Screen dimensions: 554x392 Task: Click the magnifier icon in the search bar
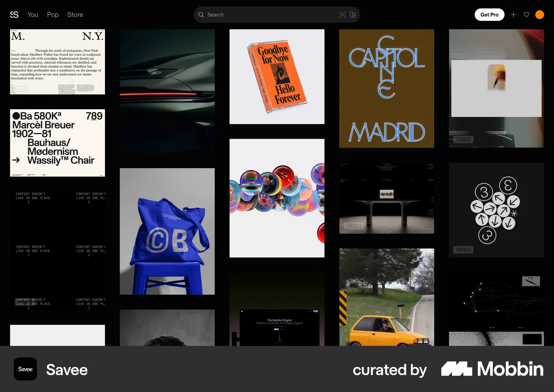pos(201,15)
